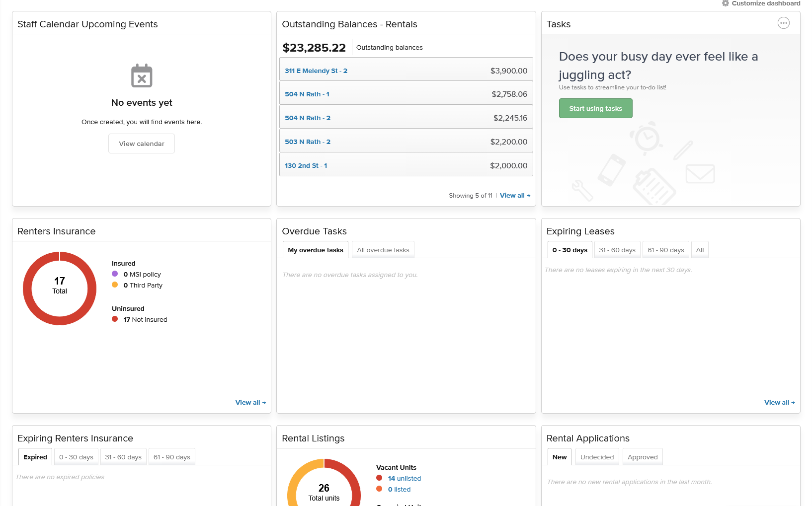This screenshot has width=812, height=506.
Task: Click the calendar icon above No events yet
Action: [x=142, y=75]
